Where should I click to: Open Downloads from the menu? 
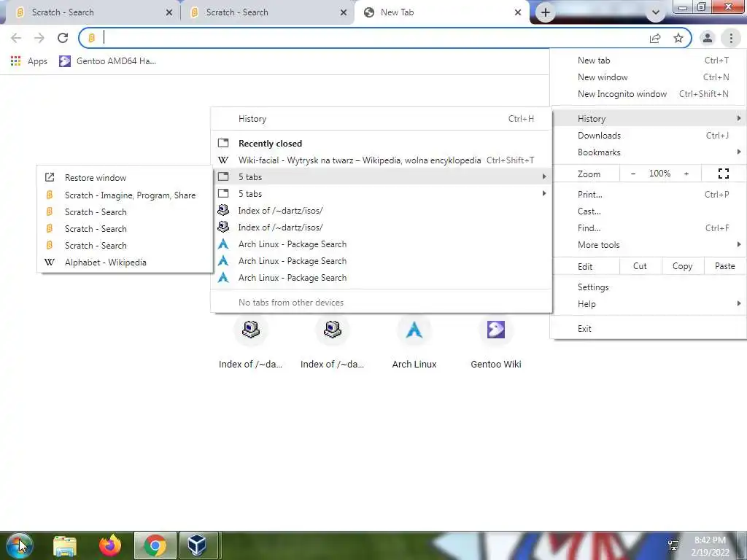649,136
